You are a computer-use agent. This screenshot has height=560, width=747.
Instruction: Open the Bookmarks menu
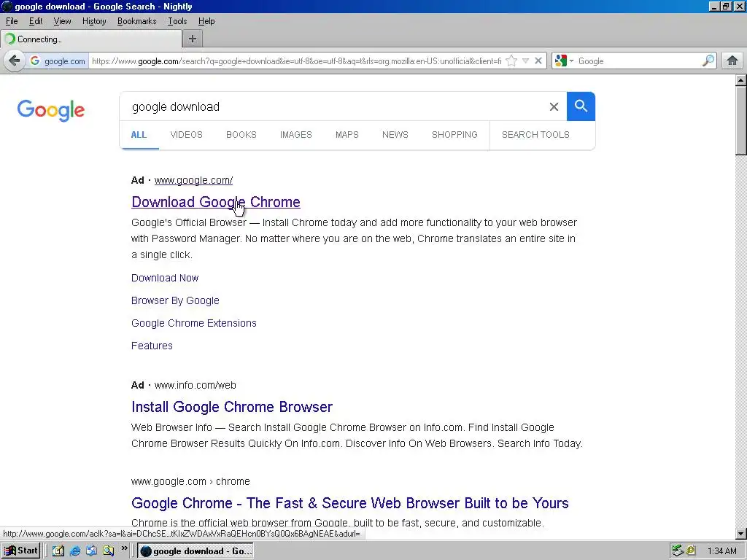click(136, 21)
